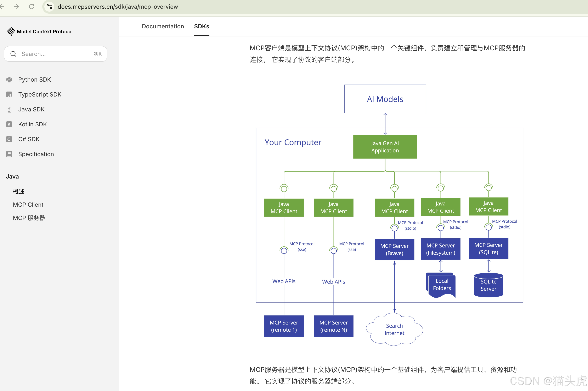
Task: Select the SDKs tab
Action: pyautogui.click(x=201, y=26)
